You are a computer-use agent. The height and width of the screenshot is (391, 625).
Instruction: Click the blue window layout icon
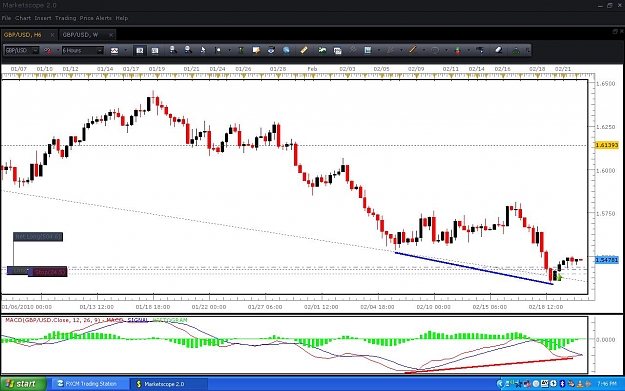[368, 50]
